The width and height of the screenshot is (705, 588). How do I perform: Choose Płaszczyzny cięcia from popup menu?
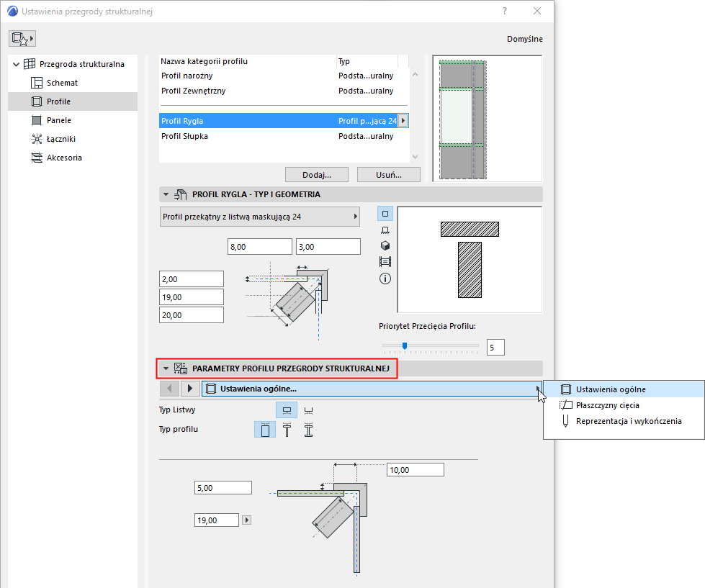624,405
